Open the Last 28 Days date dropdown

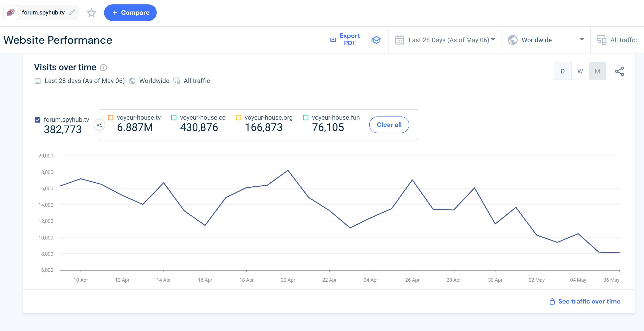pyautogui.click(x=445, y=40)
